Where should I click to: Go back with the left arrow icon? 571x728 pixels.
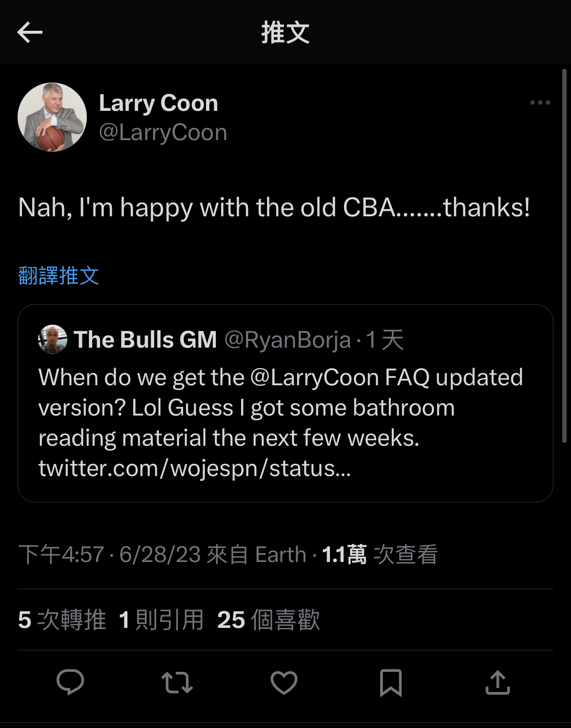pos(30,33)
